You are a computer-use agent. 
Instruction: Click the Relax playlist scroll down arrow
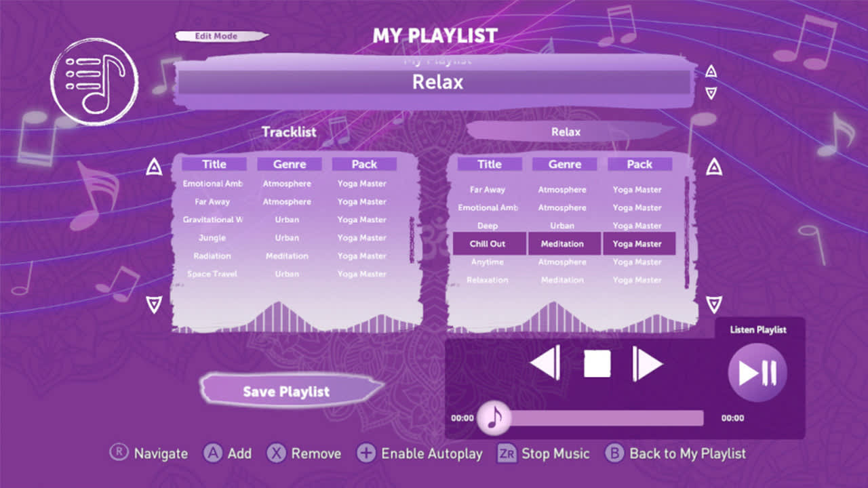tap(714, 304)
